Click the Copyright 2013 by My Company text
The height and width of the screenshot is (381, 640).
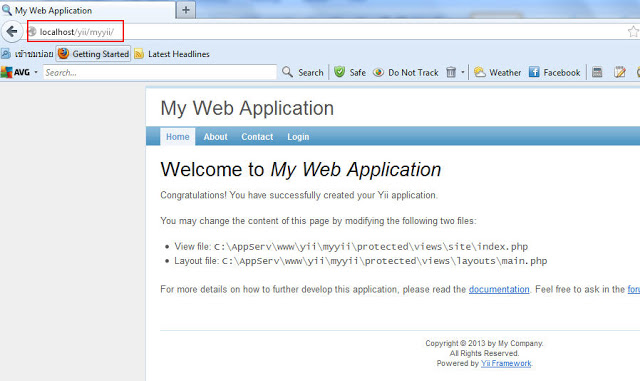(x=484, y=343)
